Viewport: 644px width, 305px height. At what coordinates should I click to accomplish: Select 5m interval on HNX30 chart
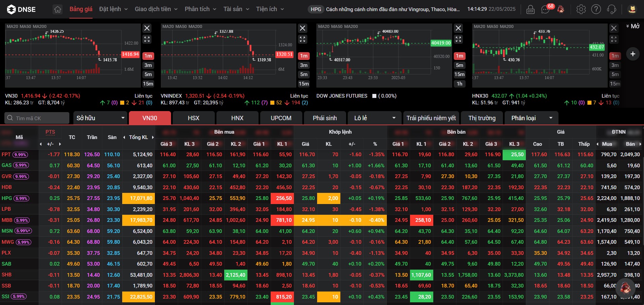tap(615, 74)
